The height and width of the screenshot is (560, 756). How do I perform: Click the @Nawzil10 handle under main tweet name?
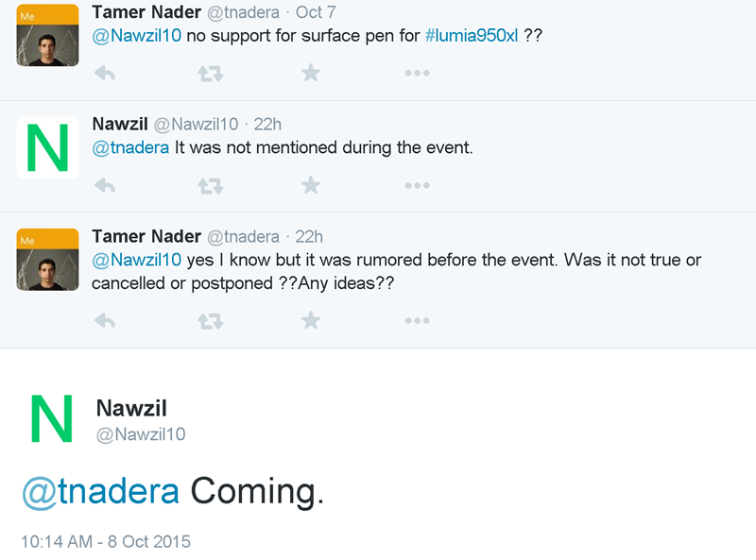141,434
